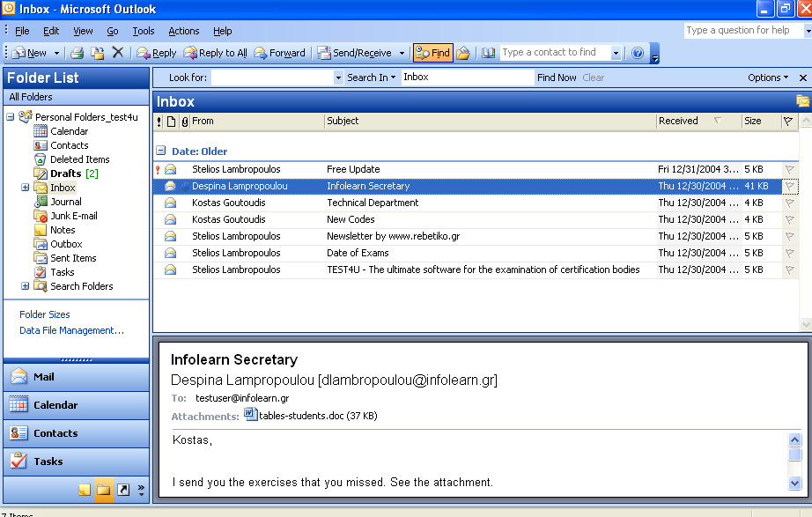
Task: Toggle flag on Technical Department message
Action: [789, 203]
